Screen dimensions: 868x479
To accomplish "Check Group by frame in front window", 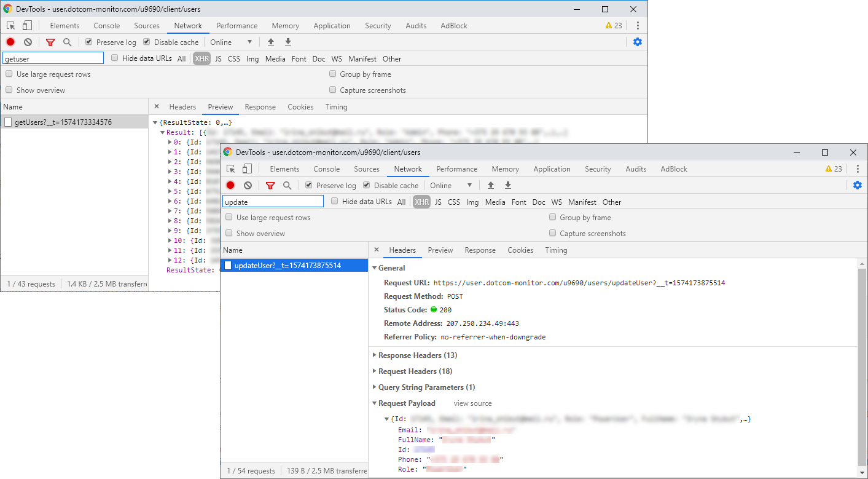I will [553, 217].
